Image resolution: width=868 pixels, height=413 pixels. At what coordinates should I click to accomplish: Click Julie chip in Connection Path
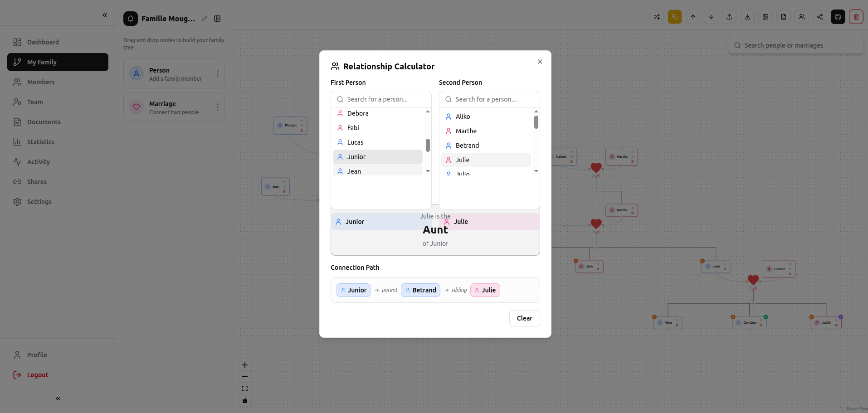tap(485, 290)
